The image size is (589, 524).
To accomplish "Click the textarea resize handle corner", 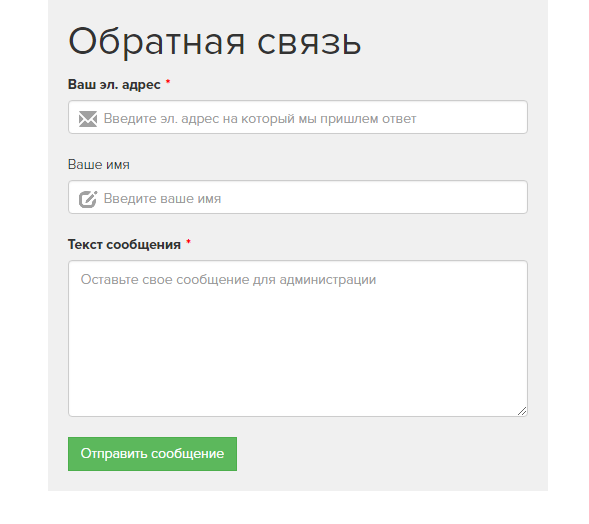I will tap(522, 411).
